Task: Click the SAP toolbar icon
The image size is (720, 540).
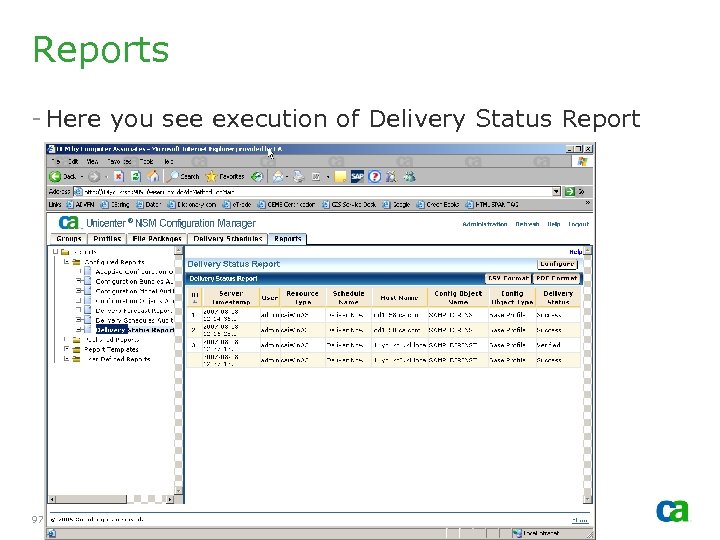Action: (x=357, y=176)
